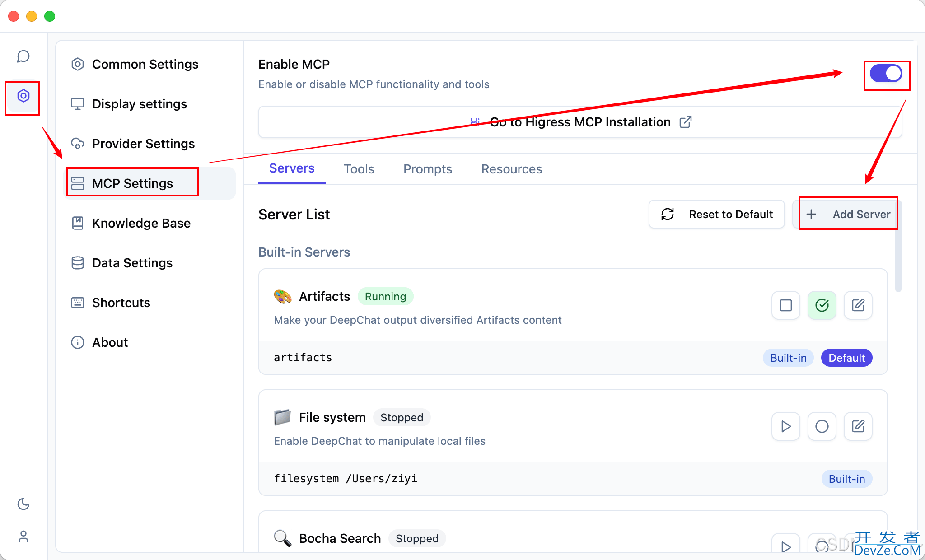Image resolution: width=925 pixels, height=560 pixels.
Task: Click the MCP Settings server icon
Action: [78, 183]
